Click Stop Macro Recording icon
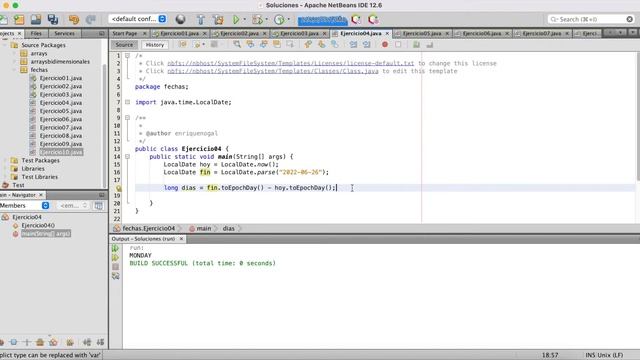This screenshot has height=360, width=640. [x=398, y=44]
